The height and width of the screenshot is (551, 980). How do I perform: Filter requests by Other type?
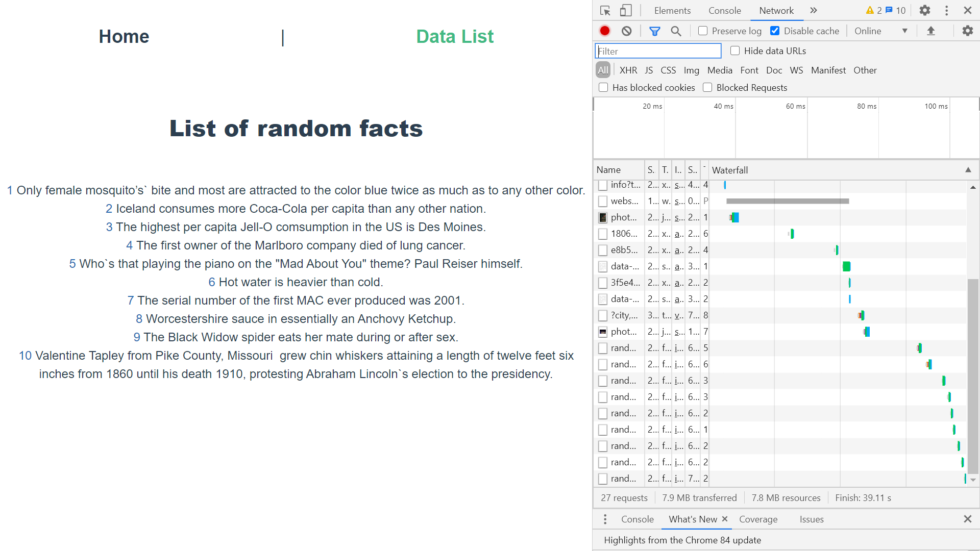pyautogui.click(x=865, y=70)
